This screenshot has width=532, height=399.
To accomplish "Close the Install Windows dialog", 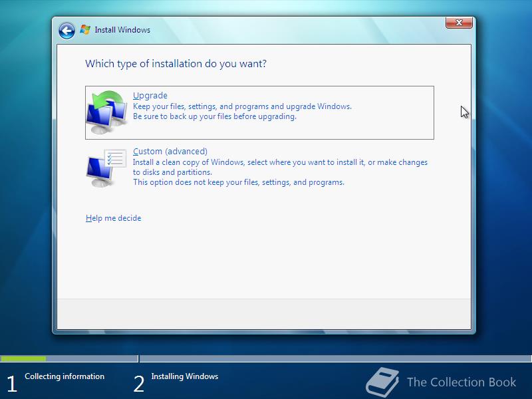I will point(459,23).
